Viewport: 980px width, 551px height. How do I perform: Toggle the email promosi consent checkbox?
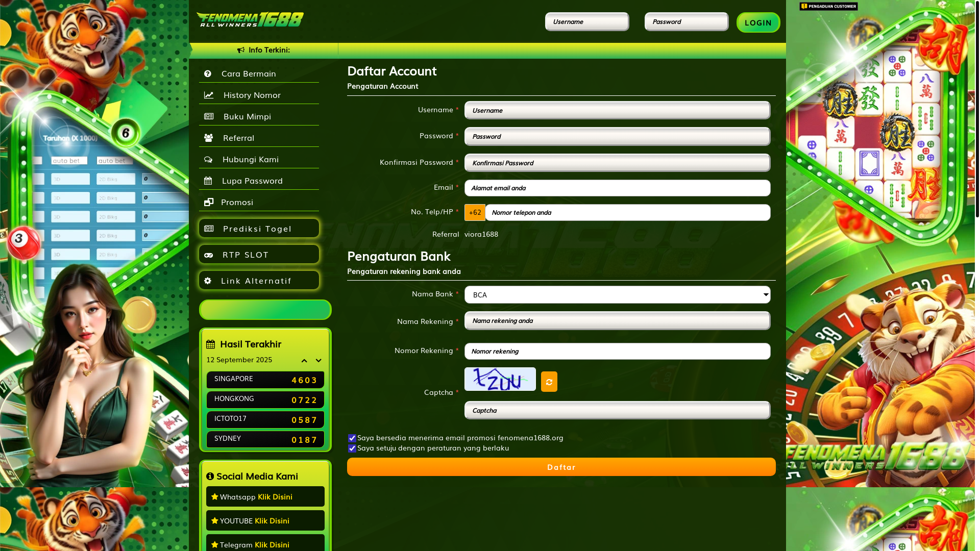coord(352,438)
